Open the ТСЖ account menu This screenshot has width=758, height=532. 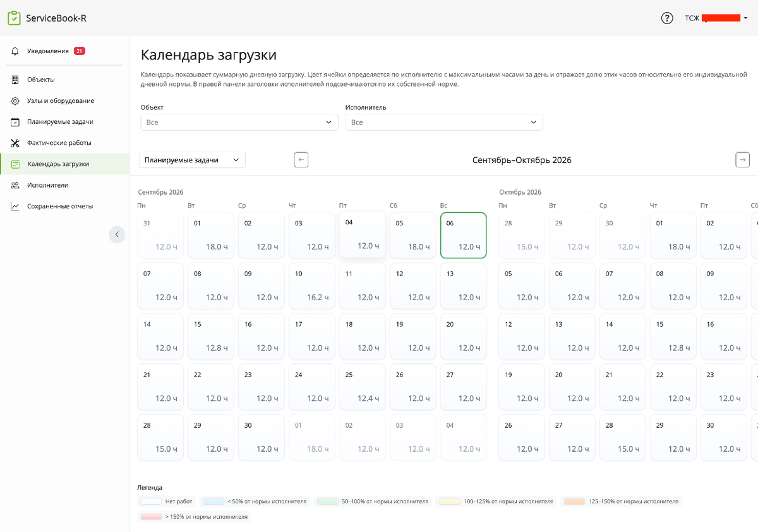click(716, 18)
